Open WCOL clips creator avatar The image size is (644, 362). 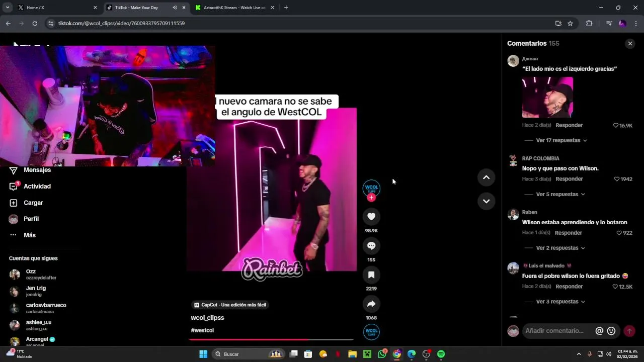371,188
